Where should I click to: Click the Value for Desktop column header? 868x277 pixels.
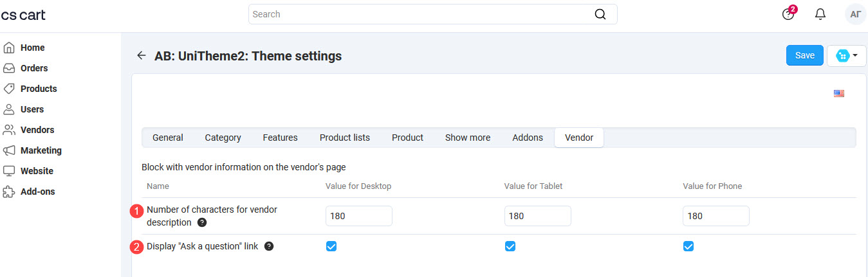tap(358, 186)
